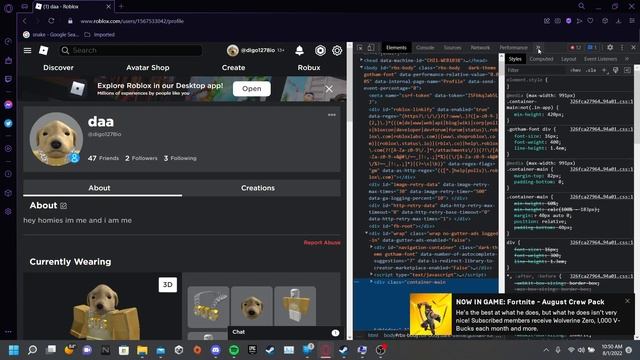Switch to the Creations tab
Image resolution: width=640 pixels, height=360 pixels.
click(258, 188)
